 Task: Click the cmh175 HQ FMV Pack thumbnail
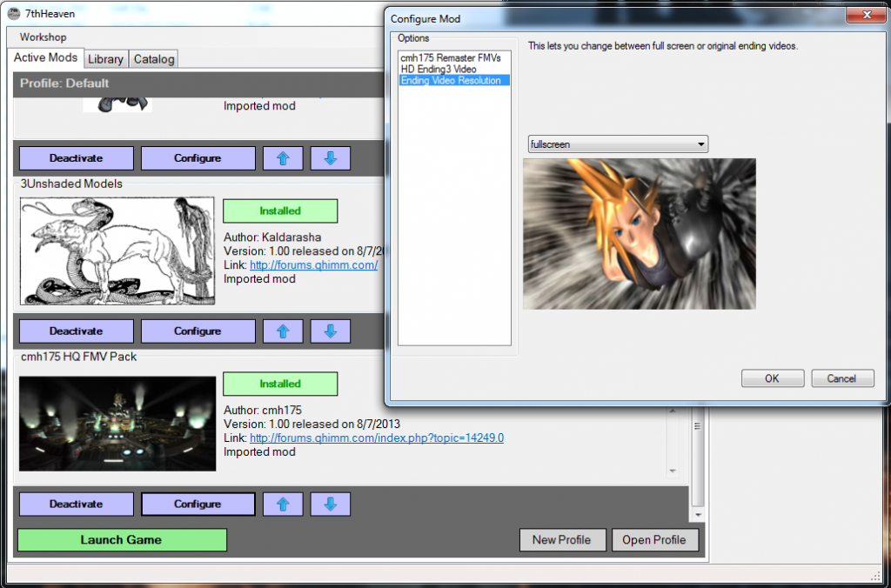pyautogui.click(x=117, y=424)
